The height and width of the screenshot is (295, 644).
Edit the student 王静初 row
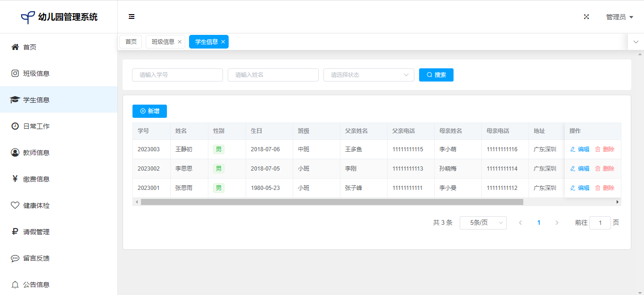[x=580, y=149]
